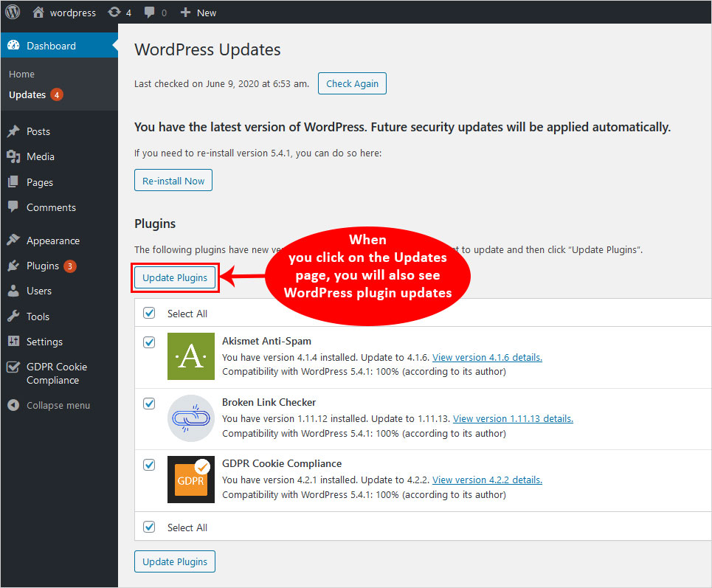This screenshot has height=588, width=712.
Task: Toggle the top Select All checkbox
Action: (x=150, y=313)
